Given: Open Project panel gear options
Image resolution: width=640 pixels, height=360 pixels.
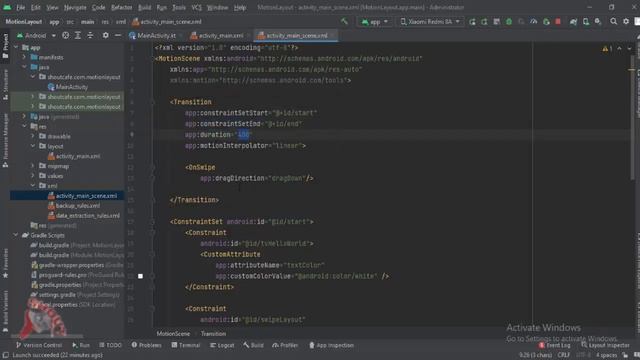Looking at the screenshot, I should click(x=106, y=36).
